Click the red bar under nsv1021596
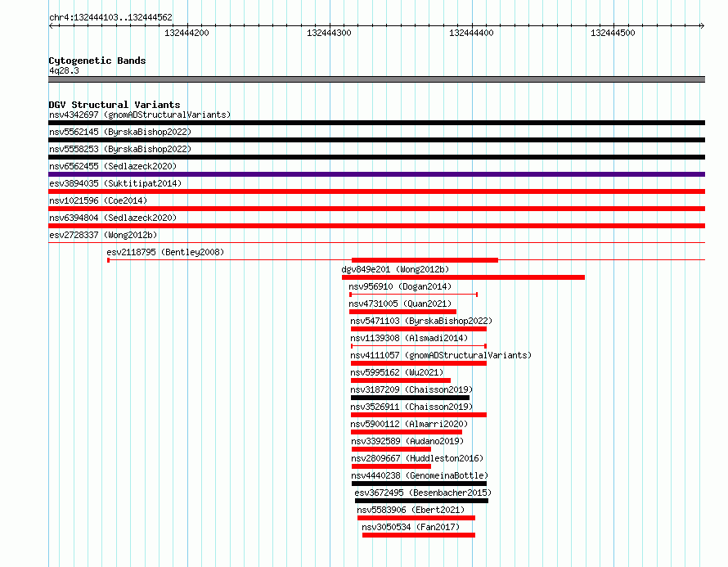The image size is (728, 567). point(376,209)
